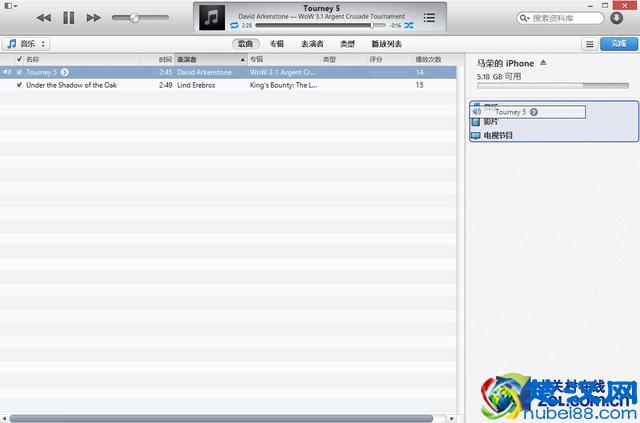Click the arrow icon beside Tourney 5
Screen dimensions: 640x423
click(64, 72)
